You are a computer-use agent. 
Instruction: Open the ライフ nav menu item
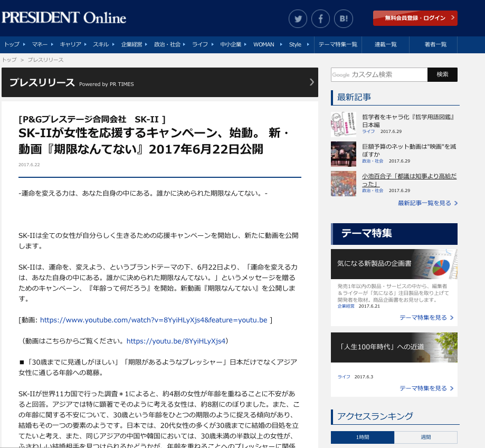pyautogui.click(x=203, y=44)
